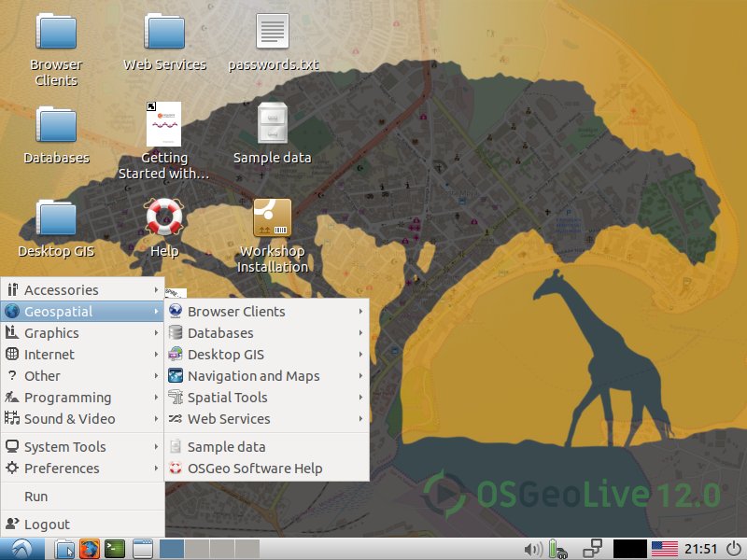Screen dimensions: 747x560
Task: Open the Help lifebuoy desktop icon
Action: [164, 217]
